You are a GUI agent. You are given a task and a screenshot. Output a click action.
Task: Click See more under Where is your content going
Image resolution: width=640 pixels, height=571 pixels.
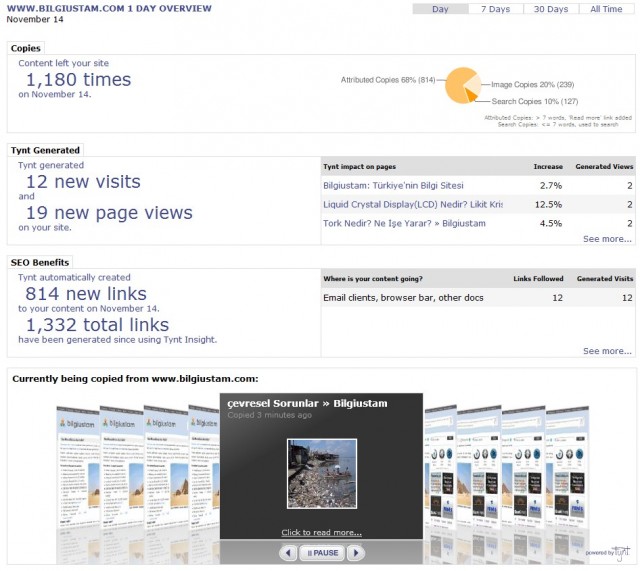(607, 351)
